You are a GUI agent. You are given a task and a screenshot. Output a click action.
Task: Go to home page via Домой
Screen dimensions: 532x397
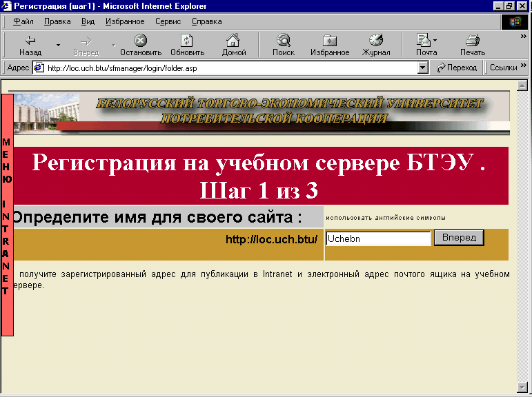pos(234,45)
